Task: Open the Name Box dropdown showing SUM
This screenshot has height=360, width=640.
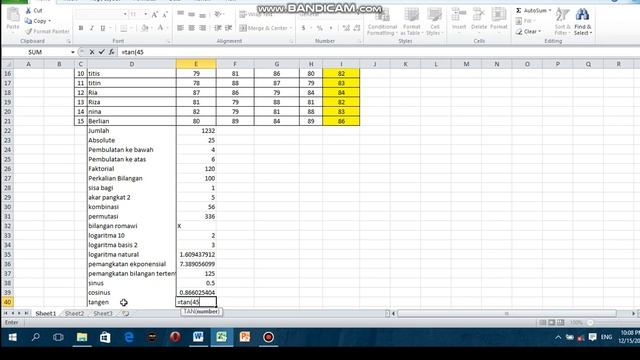Action: pos(73,52)
